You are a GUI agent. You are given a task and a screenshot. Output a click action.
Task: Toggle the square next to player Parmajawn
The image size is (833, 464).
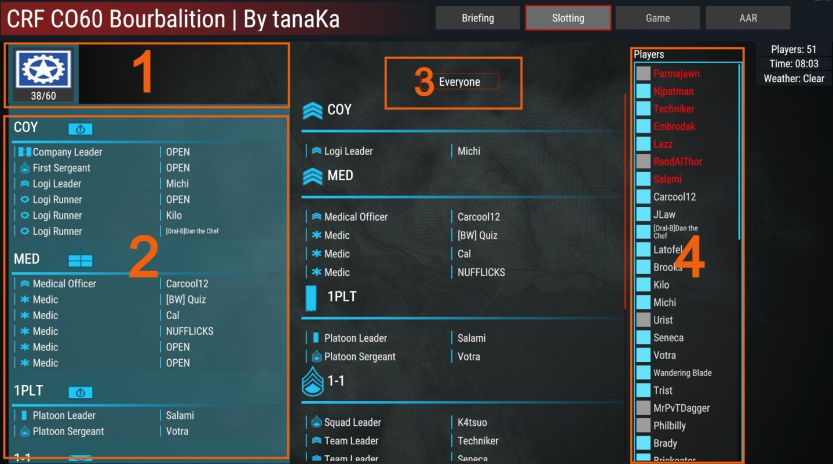pyautogui.click(x=643, y=74)
